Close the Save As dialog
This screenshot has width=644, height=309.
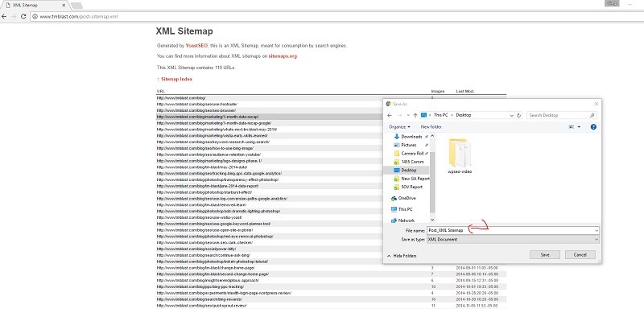(x=596, y=105)
